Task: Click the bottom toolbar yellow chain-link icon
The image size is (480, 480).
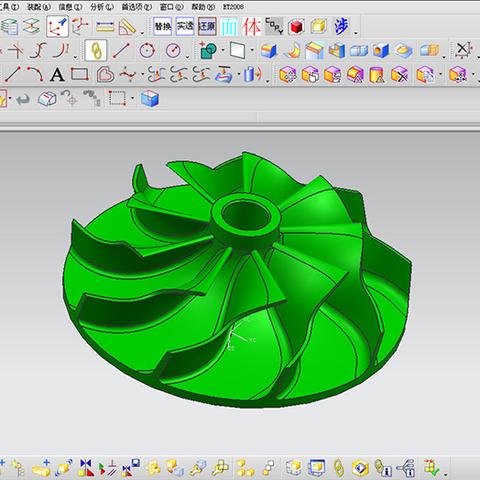Action: (x=338, y=468)
